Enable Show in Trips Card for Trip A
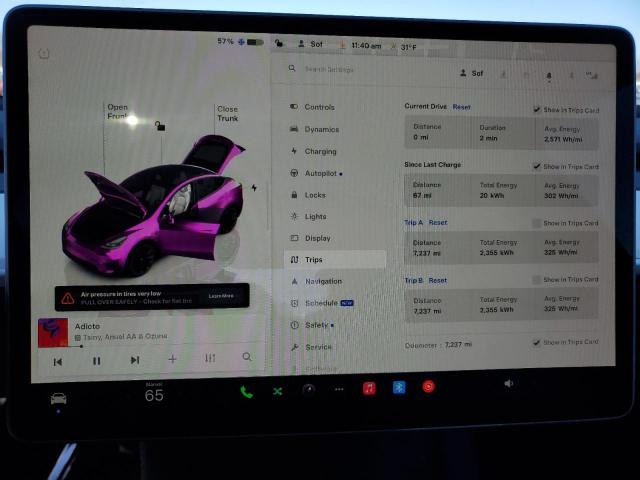Viewport: 640px width, 480px height. click(x=538, y=223)
